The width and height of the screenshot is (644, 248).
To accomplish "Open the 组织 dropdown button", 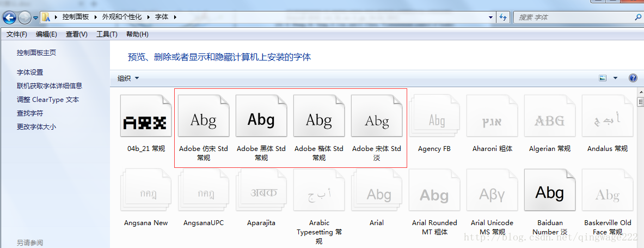I will coord(128,78).
